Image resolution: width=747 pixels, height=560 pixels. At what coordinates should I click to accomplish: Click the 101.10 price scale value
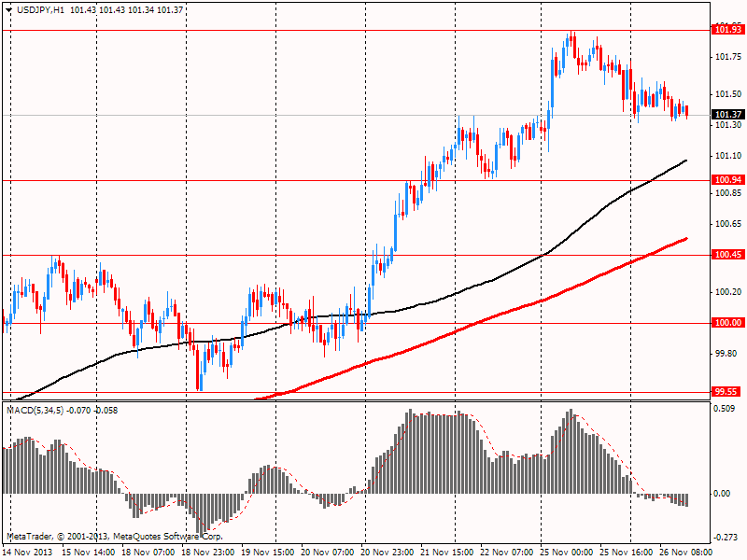coord(728,156)
